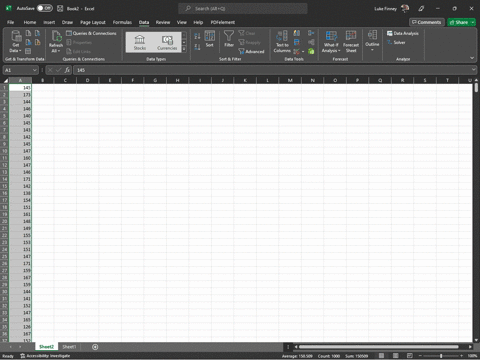Open Text to Columns tool
Image resolution: width=480 pixels, height=360 pixels.
282,41
